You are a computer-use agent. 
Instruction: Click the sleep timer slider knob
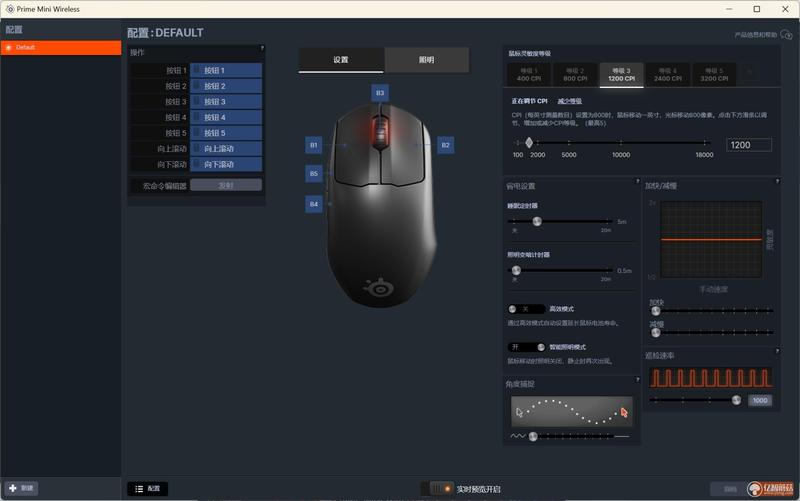click(537, 221)
